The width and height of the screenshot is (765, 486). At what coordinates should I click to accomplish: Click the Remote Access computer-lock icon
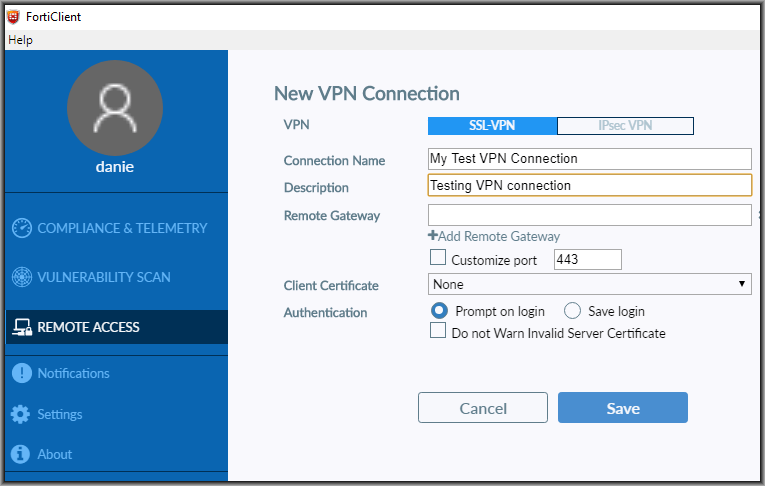[22, 327]
